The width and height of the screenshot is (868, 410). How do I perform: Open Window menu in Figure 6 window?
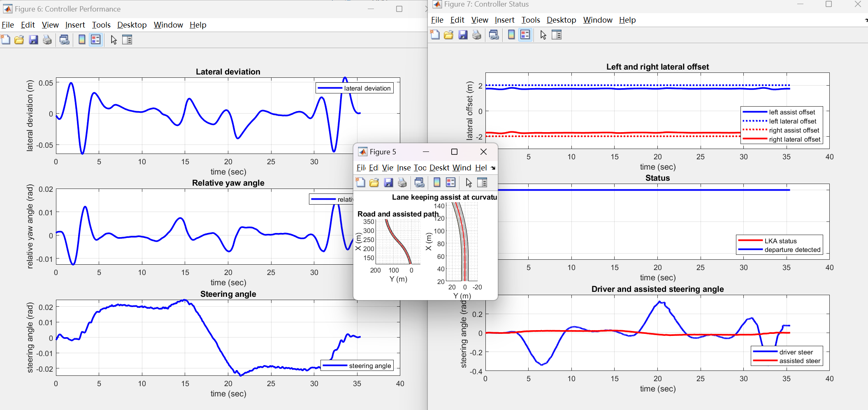pyautogui.click(x=168, y=25)
